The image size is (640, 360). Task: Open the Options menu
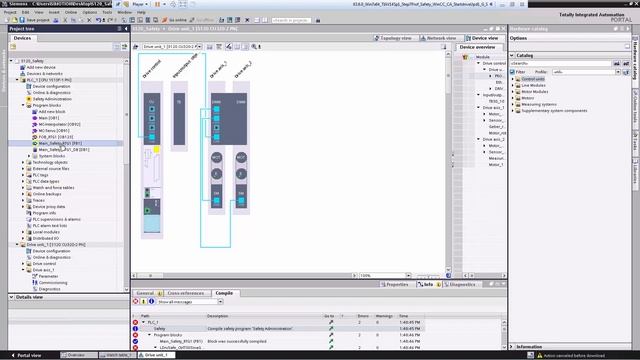point(90,12)
